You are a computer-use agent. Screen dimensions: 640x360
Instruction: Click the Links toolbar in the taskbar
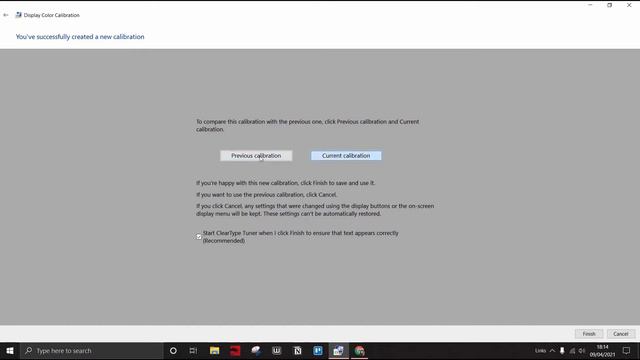(540, 351)
